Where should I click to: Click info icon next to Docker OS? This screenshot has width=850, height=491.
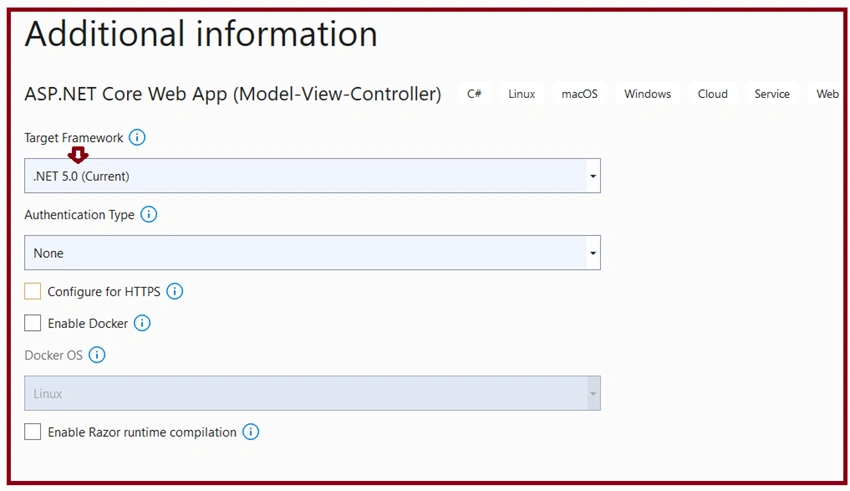pyautogui.click(x=97, y=355)
